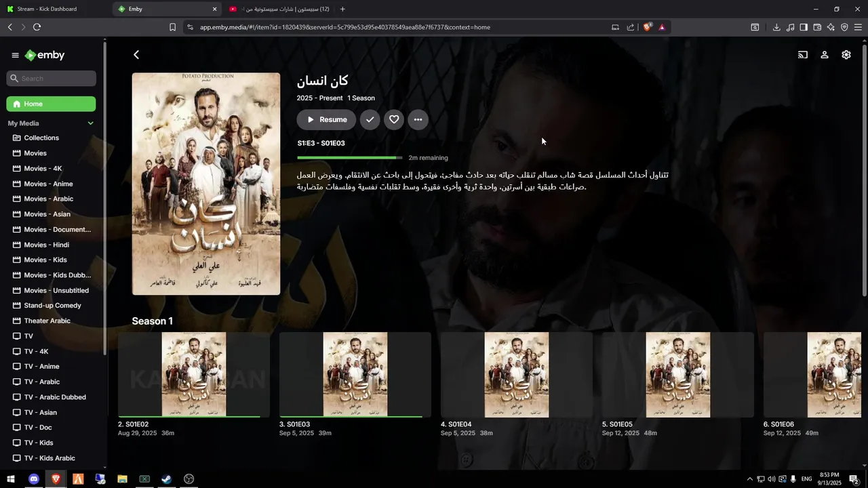Switch to the YouTube browser tab
The height and width of the screenshot is (488, 868).
pyautogui.click(x=279, y=9)
